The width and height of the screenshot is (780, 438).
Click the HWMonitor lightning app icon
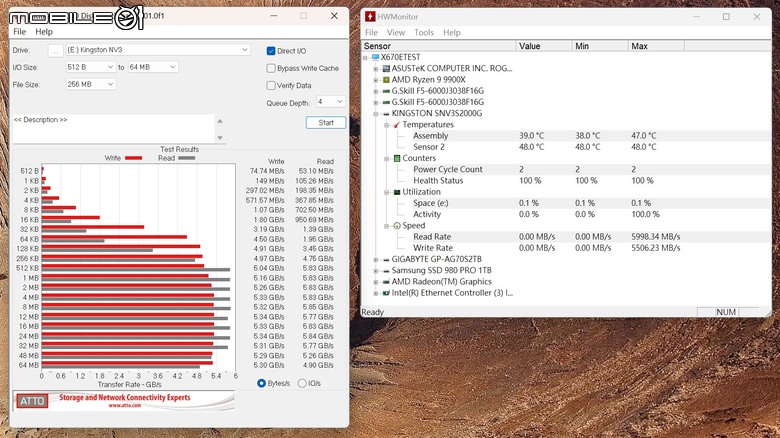[x=370, y=16]
